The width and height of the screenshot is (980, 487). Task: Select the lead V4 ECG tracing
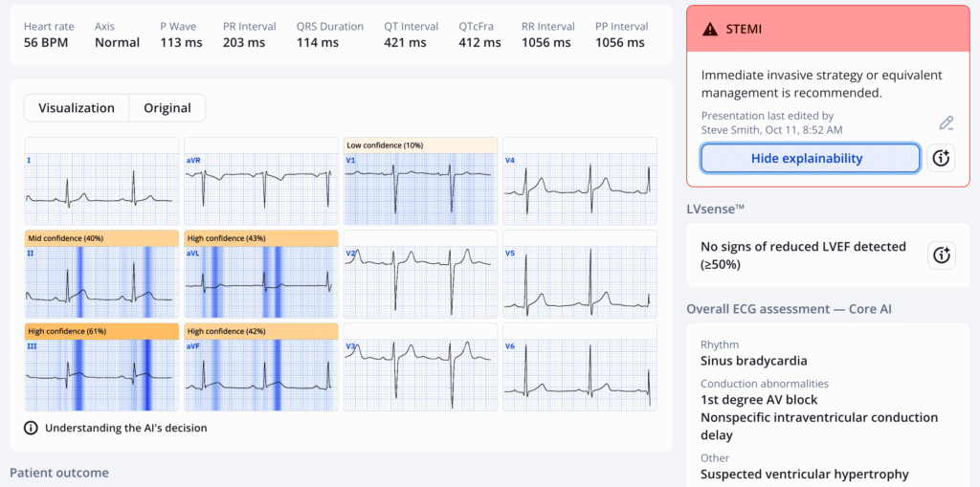click(x=580, y=182)
